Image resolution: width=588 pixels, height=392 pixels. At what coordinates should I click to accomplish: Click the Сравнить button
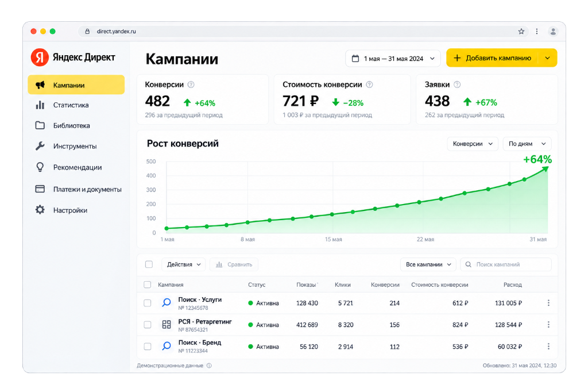pyautogui.click(x=234, y=264)
